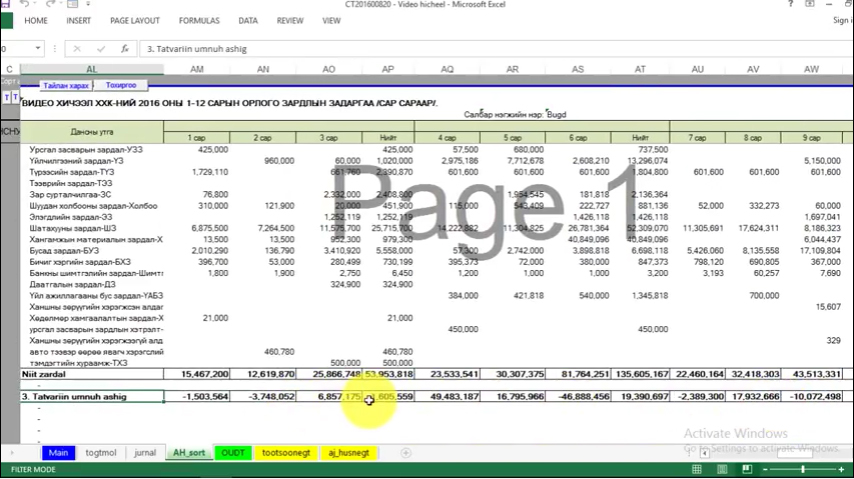Click the Undo arrow in quick access toolbar
This screenshot has height=479, width=854.
(x=22, y=5)
